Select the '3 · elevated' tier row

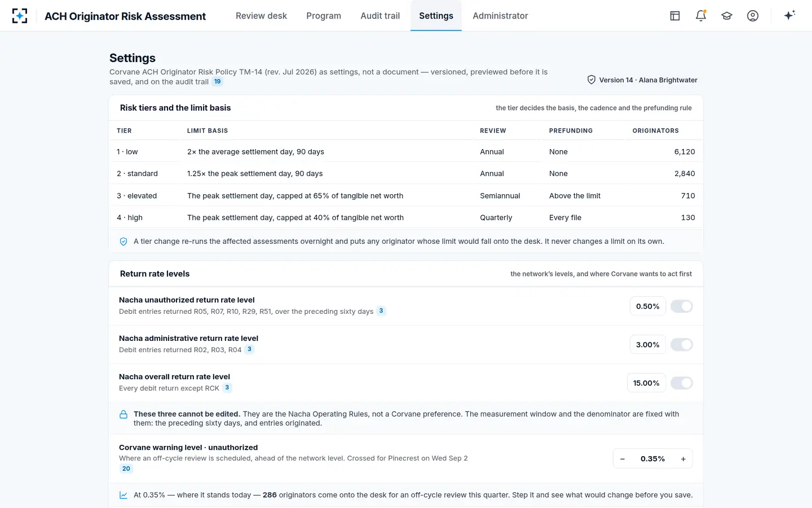[406, 196]
